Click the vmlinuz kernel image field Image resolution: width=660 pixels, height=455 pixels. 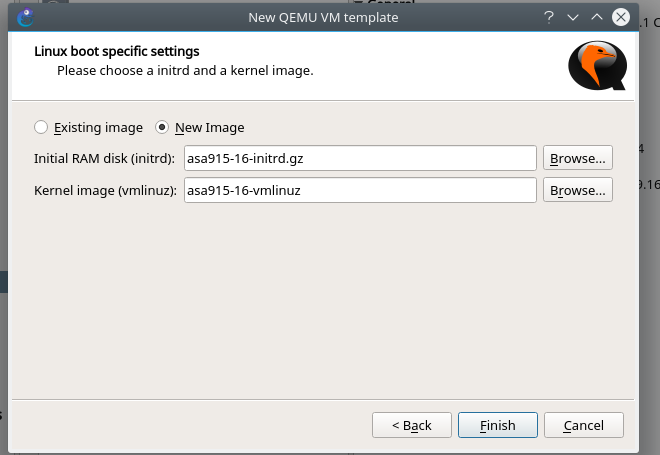click(x=360, y=190)
